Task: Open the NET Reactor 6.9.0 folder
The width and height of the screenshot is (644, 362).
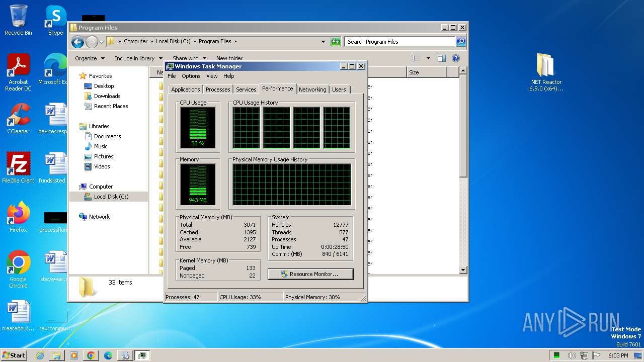Action: point(546,72)
